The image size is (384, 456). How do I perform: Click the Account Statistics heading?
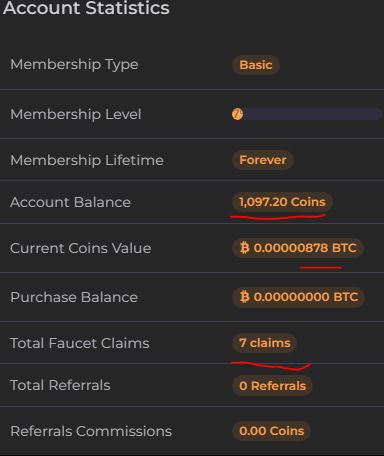coord(86,8)
